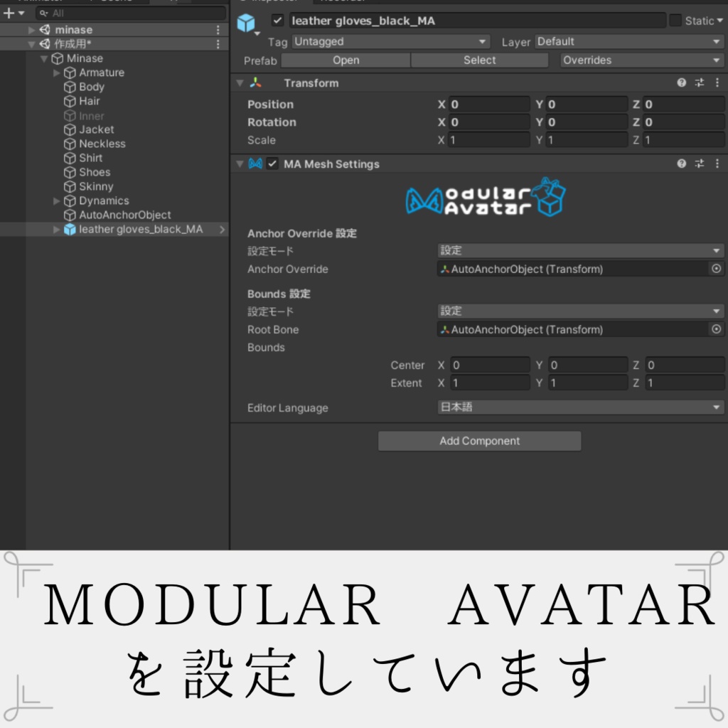This screenshot has width=728, height=728.
Task: Click Anchor Override object picker circle
Action: 717,269
